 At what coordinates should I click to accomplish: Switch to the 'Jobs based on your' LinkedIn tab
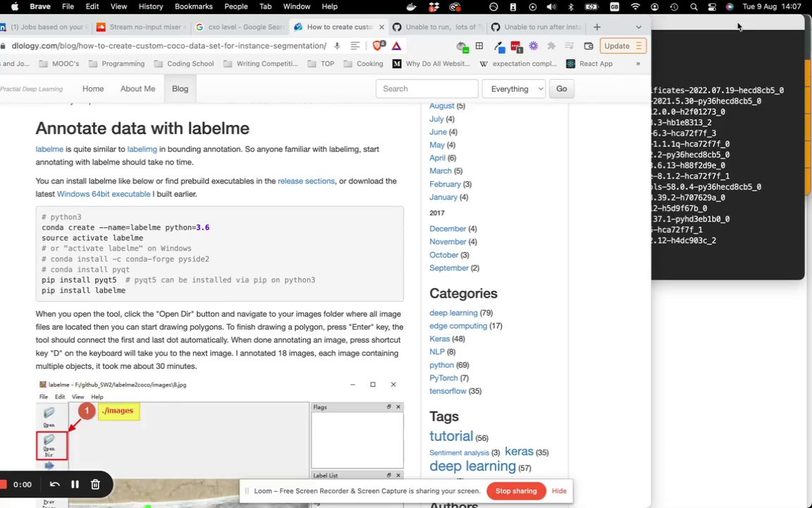[x=45, y=27]
